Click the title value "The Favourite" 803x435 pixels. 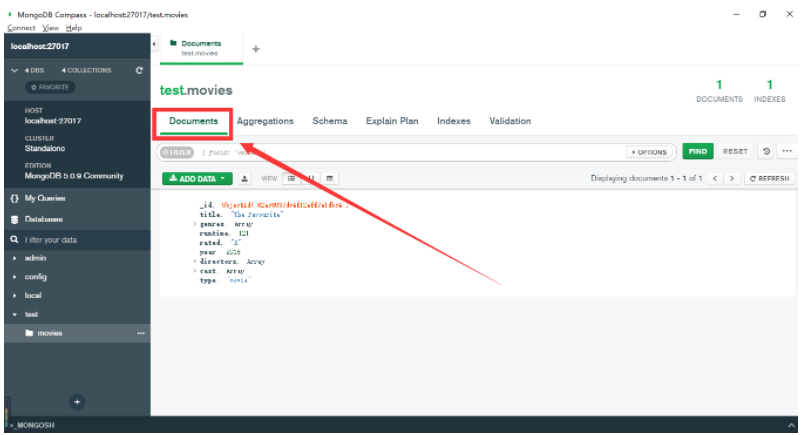coord(257,215)
